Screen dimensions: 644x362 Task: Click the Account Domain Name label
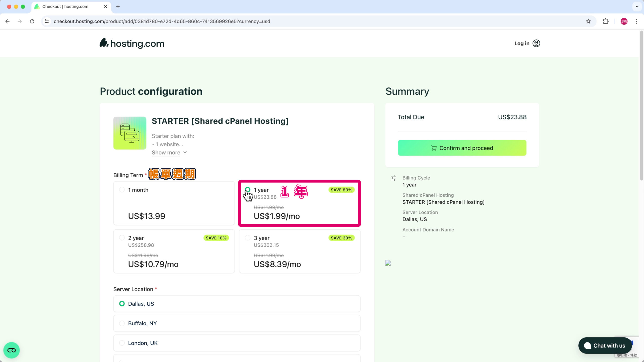[428, 230]
